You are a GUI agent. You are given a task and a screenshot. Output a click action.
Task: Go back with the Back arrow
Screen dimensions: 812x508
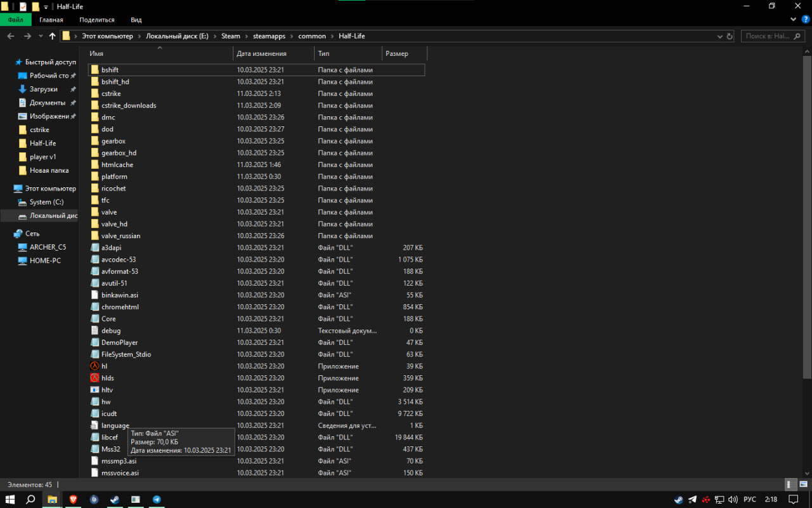[x=11, y=36]
